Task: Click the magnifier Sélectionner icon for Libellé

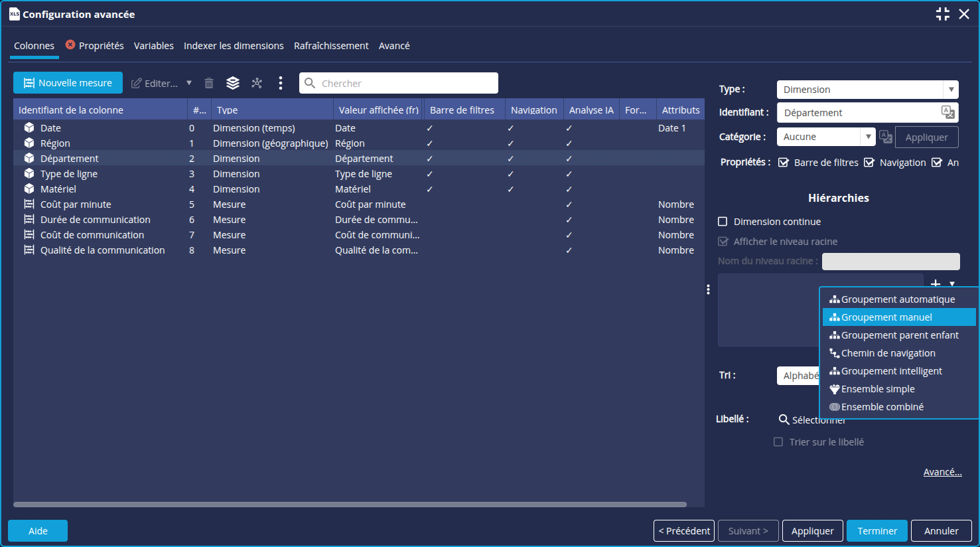Action: click(784, 420)
